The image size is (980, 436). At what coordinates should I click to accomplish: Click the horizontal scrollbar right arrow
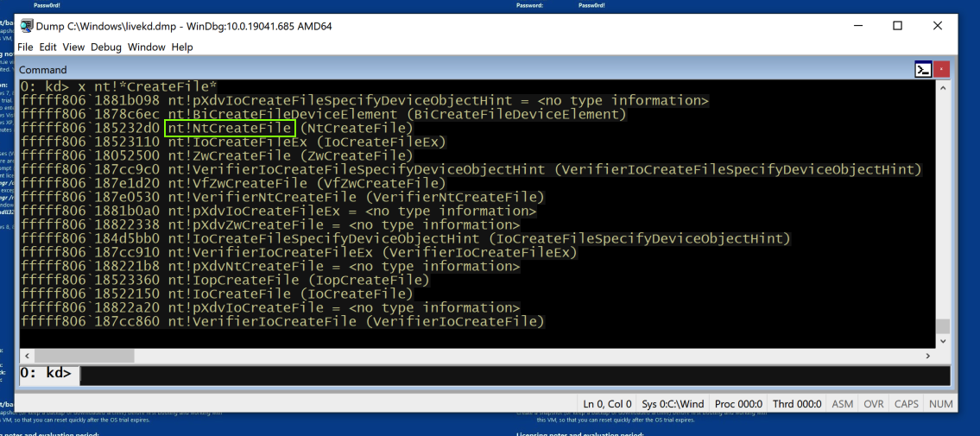[x=928, y=356]
